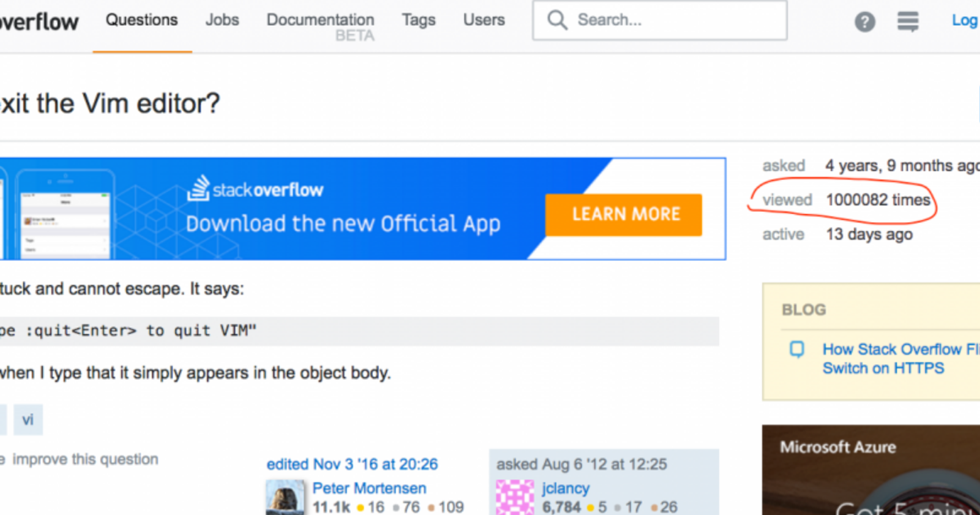
Task: Open the Users page
Action: point(483,20)
